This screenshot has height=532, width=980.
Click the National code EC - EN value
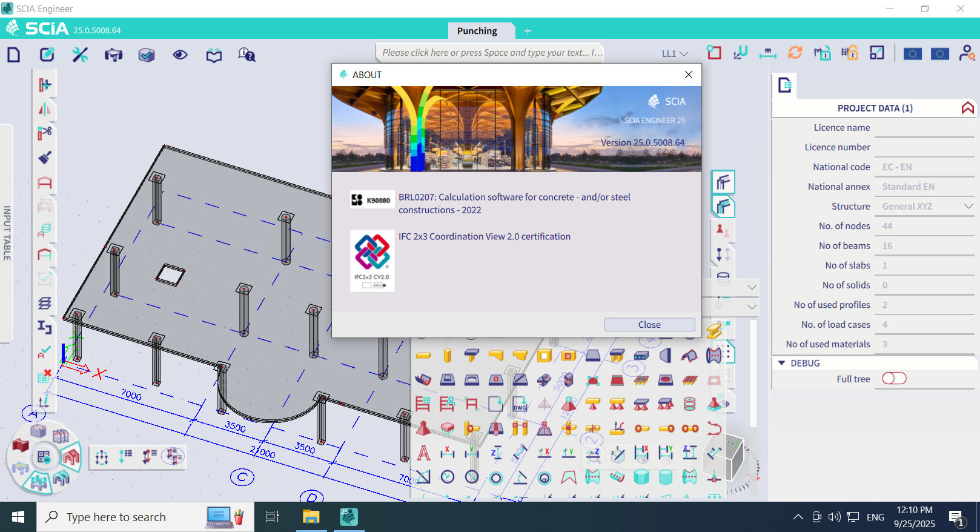[925, 167]
